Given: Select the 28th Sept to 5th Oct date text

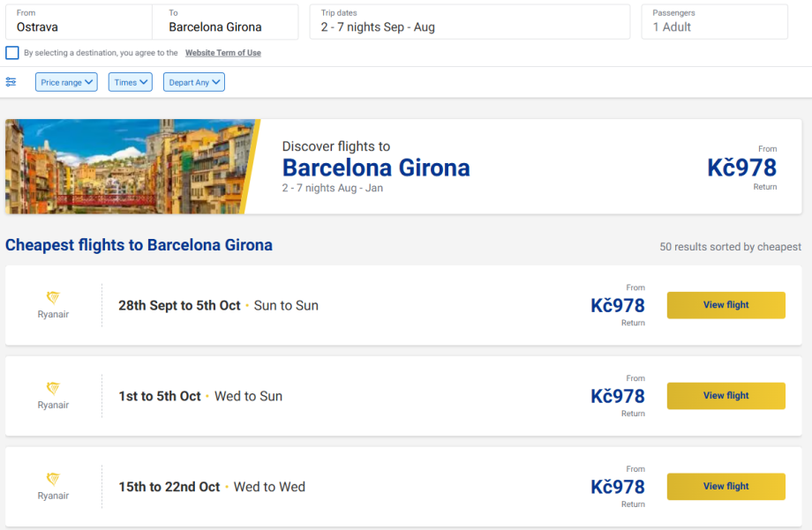Looking at the screenshot, I should point(179,306).
